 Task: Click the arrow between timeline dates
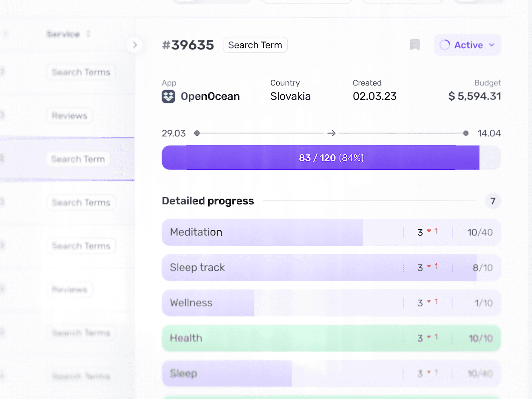331,133
